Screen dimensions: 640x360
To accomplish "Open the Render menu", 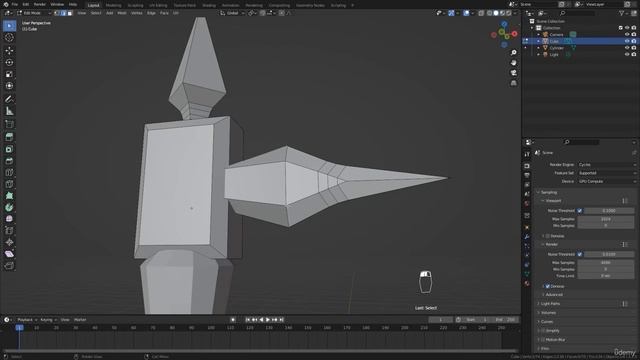I will coord(40,4).
